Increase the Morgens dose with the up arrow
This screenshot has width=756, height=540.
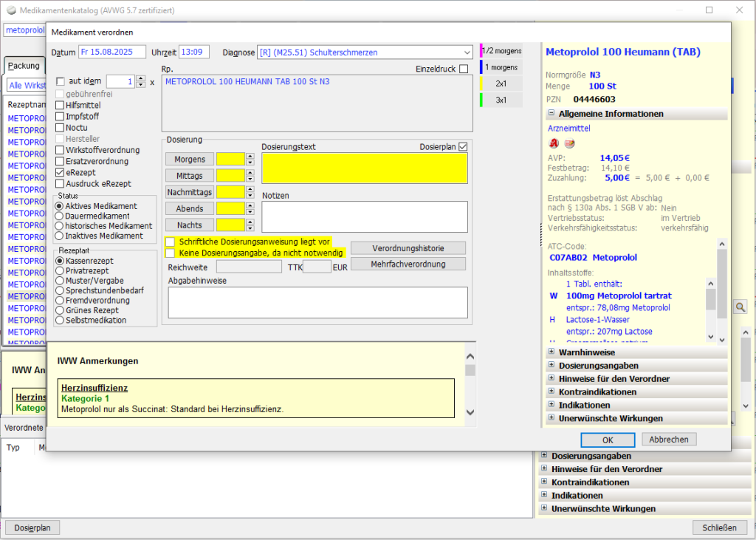coord(250,156)
